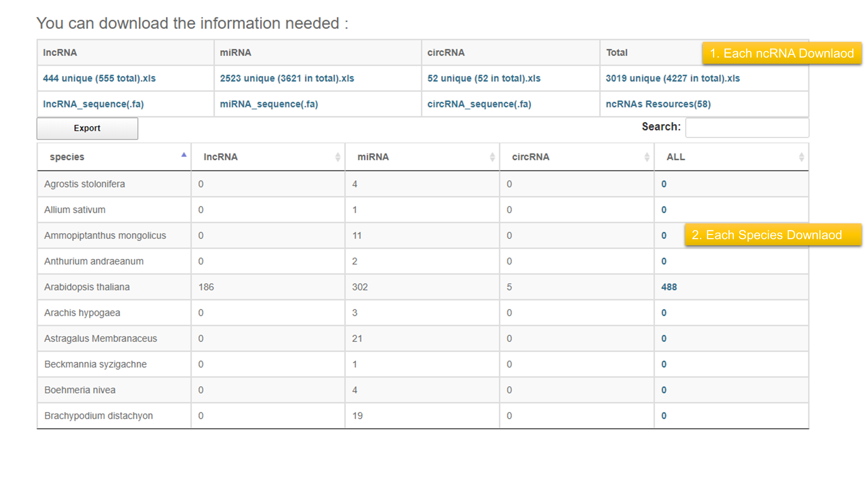Download 2523 unique miRNA xls file
The height and width of the screenshot is (488, 868).
tap(287, 79)
